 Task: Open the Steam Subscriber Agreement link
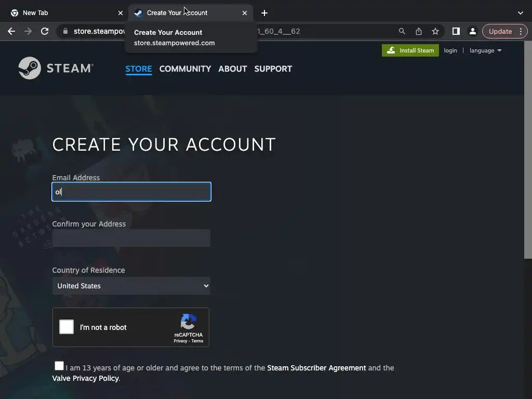[316, 368]
